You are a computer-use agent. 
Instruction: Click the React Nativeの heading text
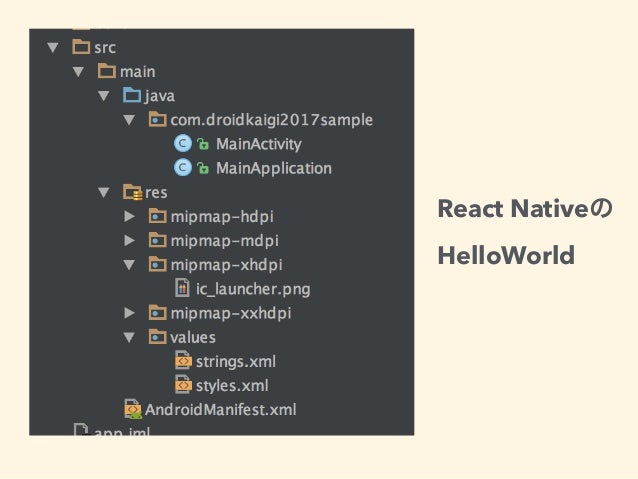click(x=525, y=209)
